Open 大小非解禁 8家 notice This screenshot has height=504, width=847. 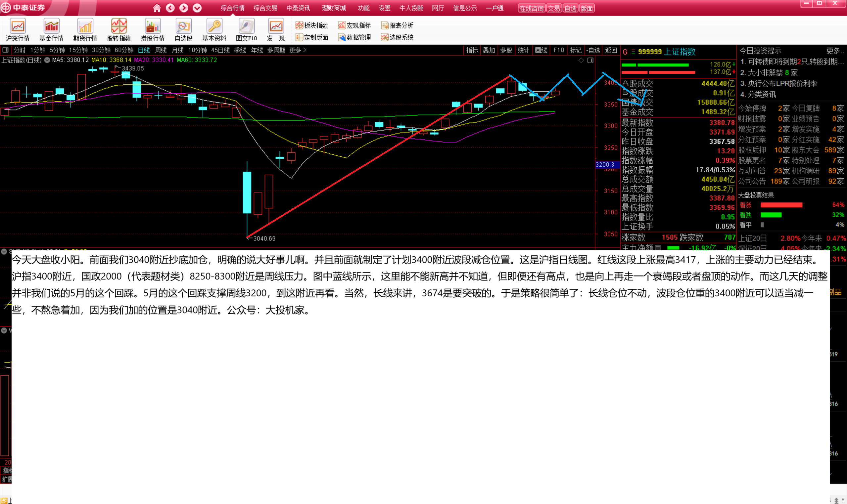[769, 72]
